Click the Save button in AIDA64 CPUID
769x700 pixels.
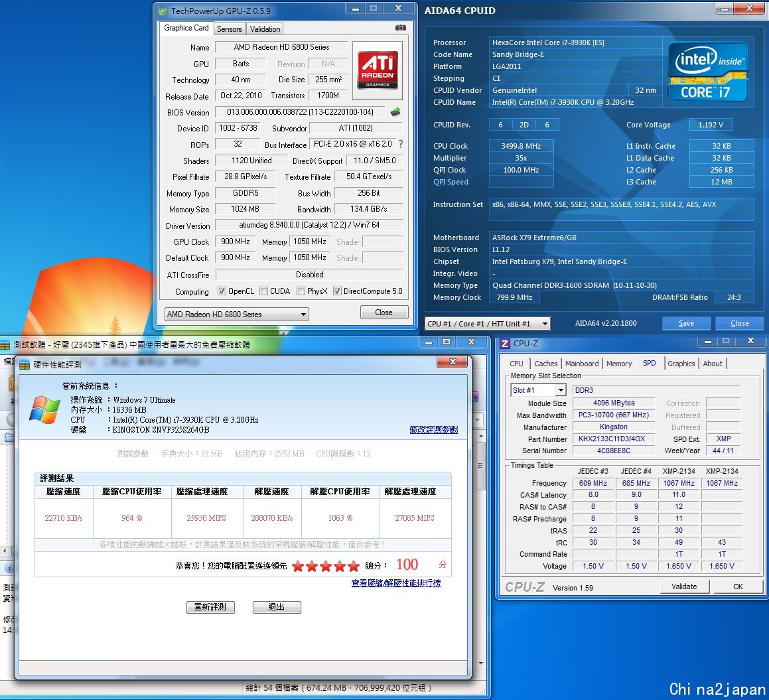686,323
